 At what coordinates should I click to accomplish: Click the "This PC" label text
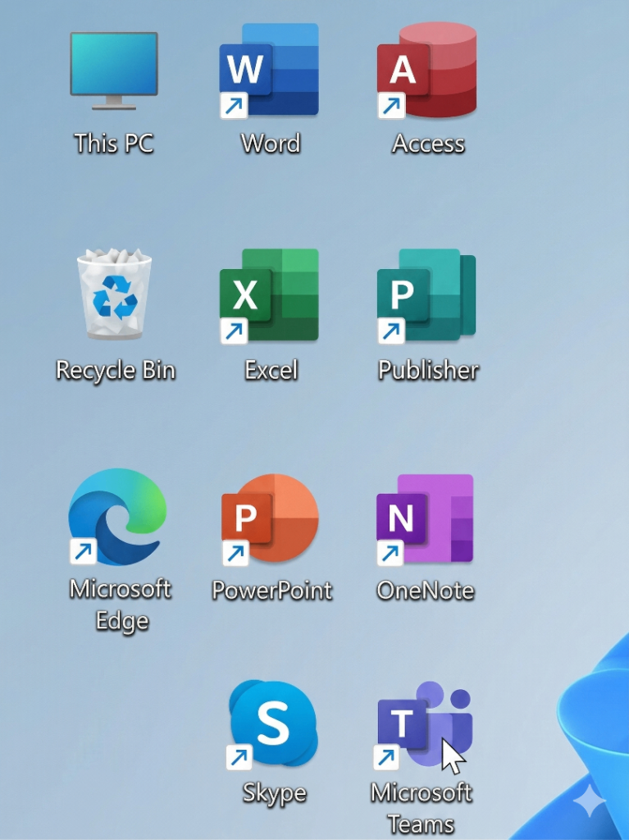114,143
